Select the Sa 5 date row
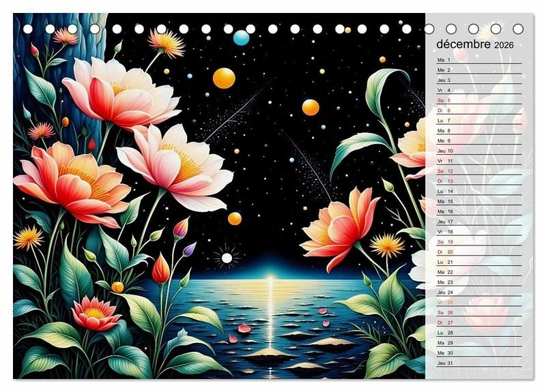Viewport: 546px width, 392px height. click(x=479, y=100)
